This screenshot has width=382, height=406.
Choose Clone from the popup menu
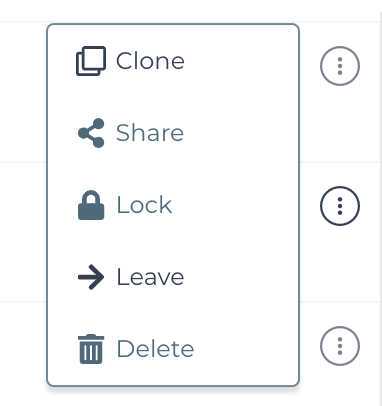[173, 61]
